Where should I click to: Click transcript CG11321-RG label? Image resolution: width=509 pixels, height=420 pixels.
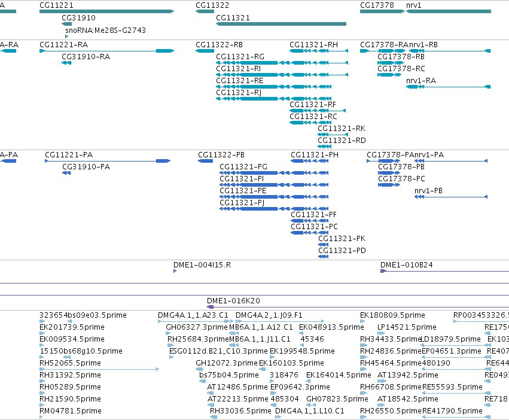(240, 57)
